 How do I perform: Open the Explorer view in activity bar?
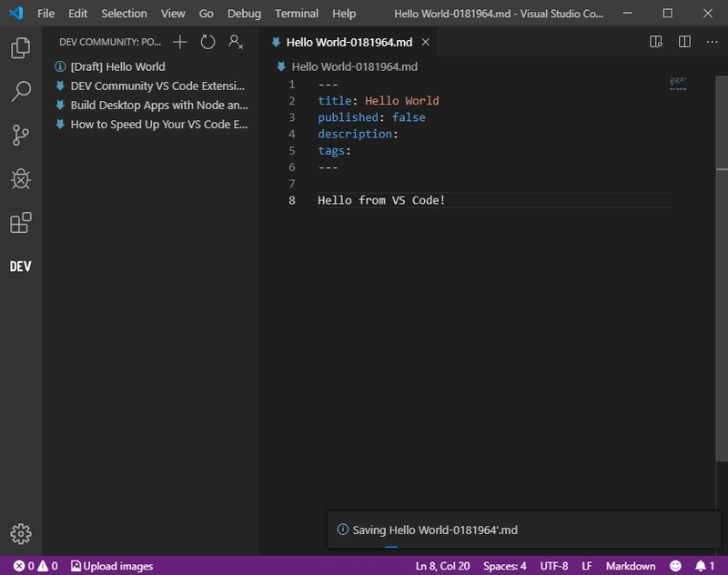pyautogui.click(x=20, y=48)
